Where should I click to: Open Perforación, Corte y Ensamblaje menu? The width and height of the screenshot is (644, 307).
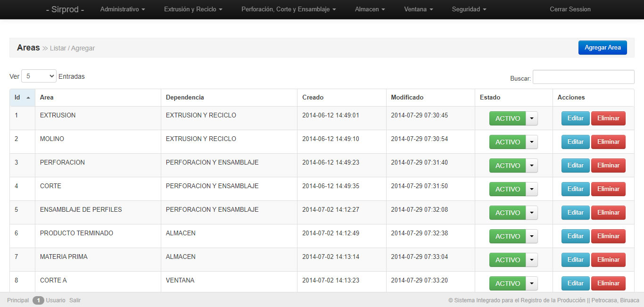point(289,9)
